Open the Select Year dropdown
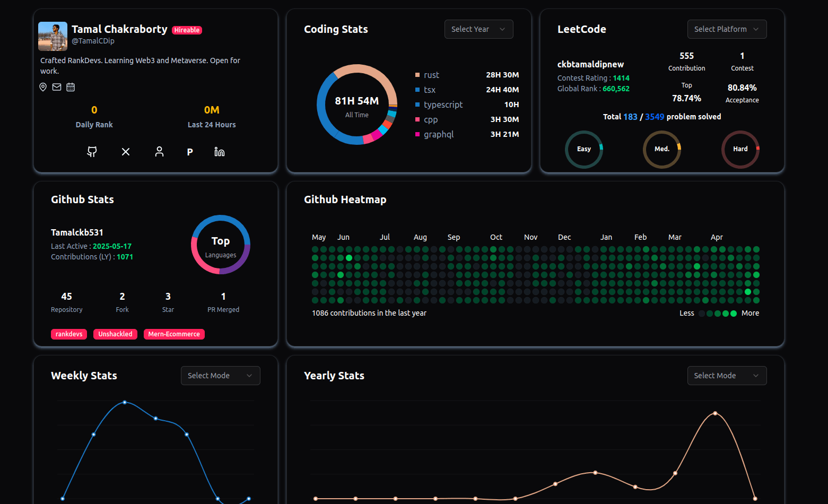 pos(478,29)
